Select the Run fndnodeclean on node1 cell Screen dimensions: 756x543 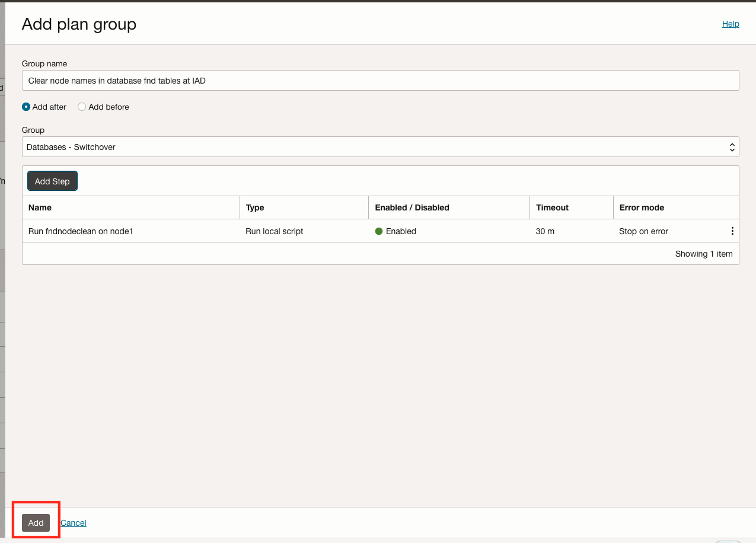[131, 231]
